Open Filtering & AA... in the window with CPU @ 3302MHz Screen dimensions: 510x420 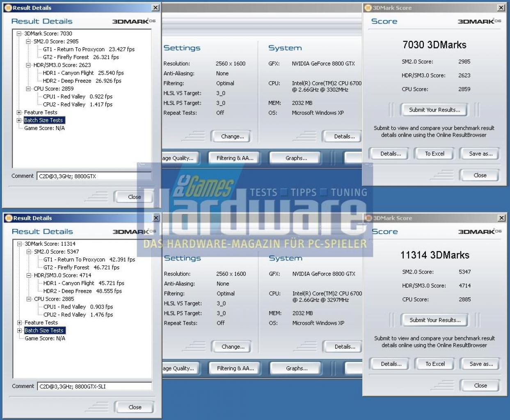(235, 158)
